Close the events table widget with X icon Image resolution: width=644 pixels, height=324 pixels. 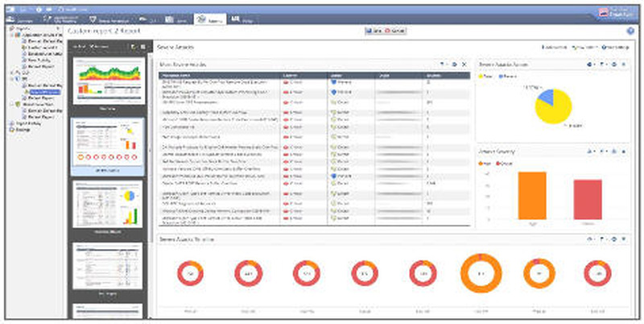(464, 64)
